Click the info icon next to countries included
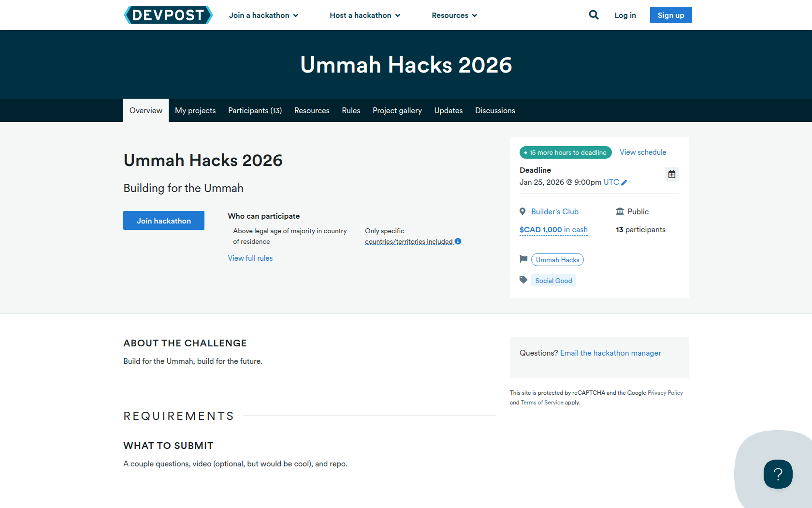 coord(458,241)
